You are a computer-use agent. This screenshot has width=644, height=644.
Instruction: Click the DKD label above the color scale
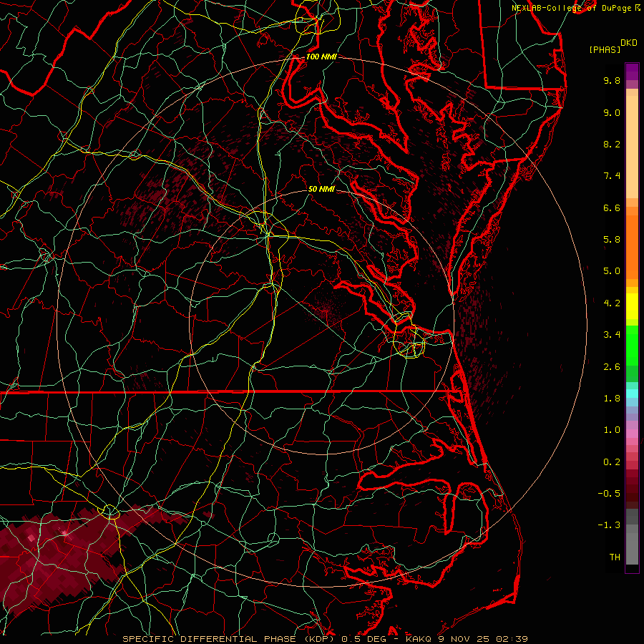pyautogui.click(x=629, y=43)
